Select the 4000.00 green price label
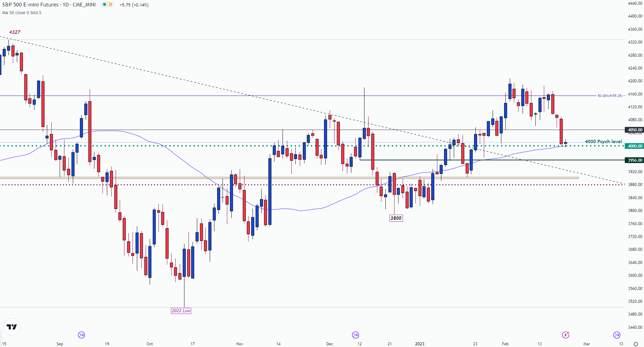Image resolution: width=644 pixels, height=347 pixels. tap(635, 146)
